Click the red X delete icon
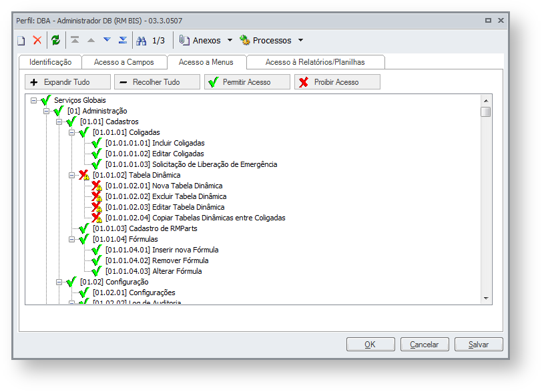This screenshot has height=392, width=542. tap(37, 40)
